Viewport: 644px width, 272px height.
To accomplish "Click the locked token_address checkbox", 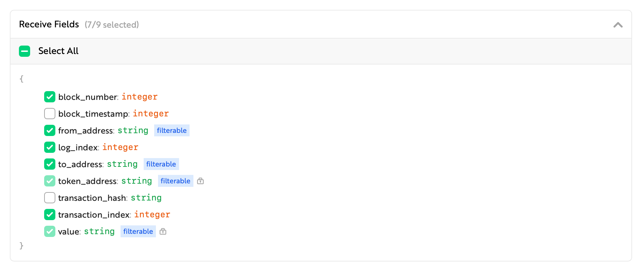I will 50,181.
